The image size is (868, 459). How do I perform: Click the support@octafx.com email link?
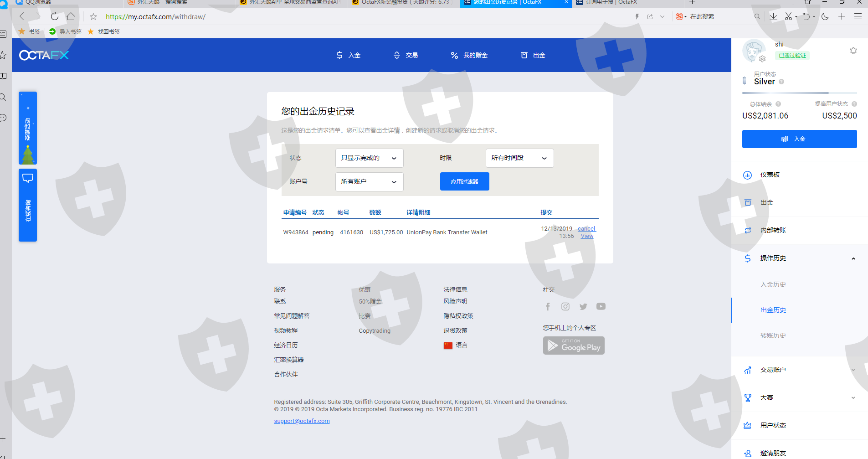pyautogui.click(x=302, y=421)
